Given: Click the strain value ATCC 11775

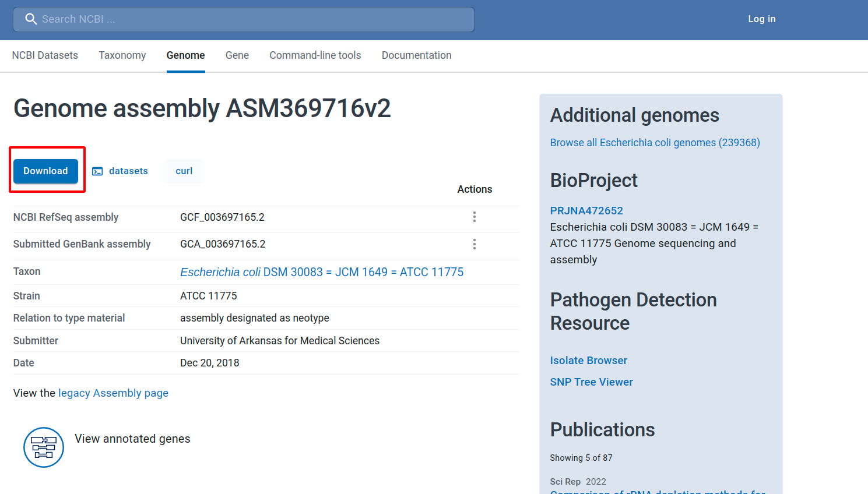Looking at the screenshot, I should pyautogui.click(x=209, y=296).
